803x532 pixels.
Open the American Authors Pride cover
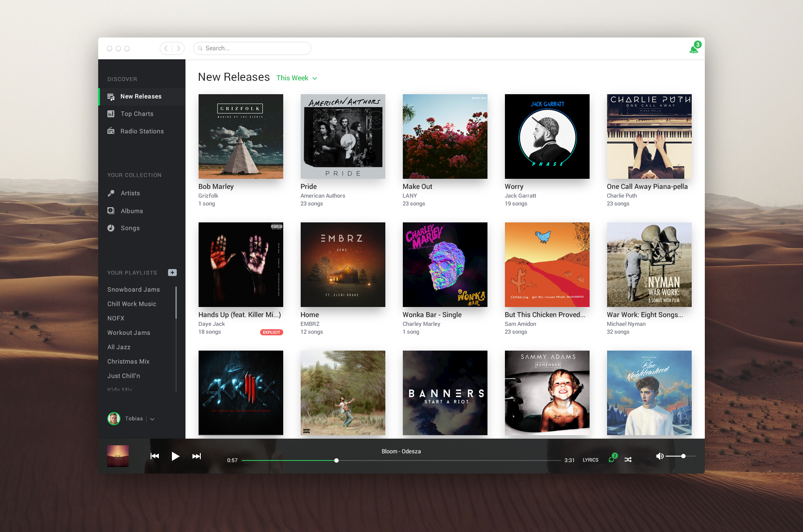343,136
